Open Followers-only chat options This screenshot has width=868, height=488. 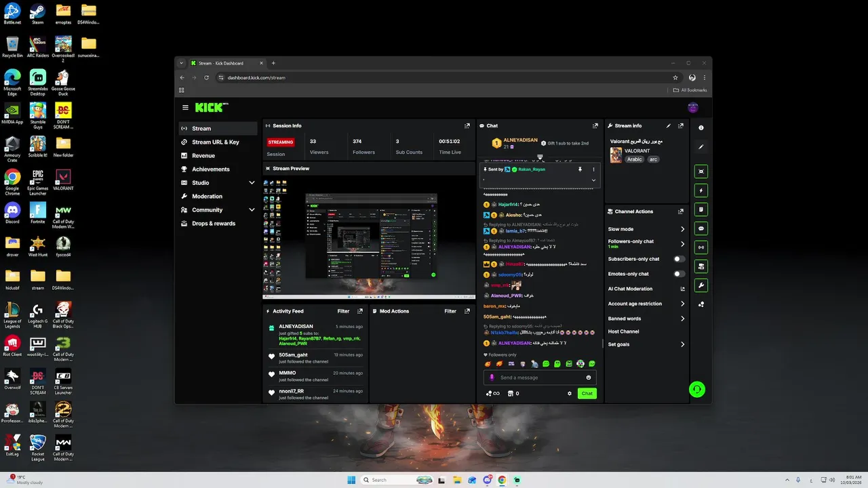[646, 243]
